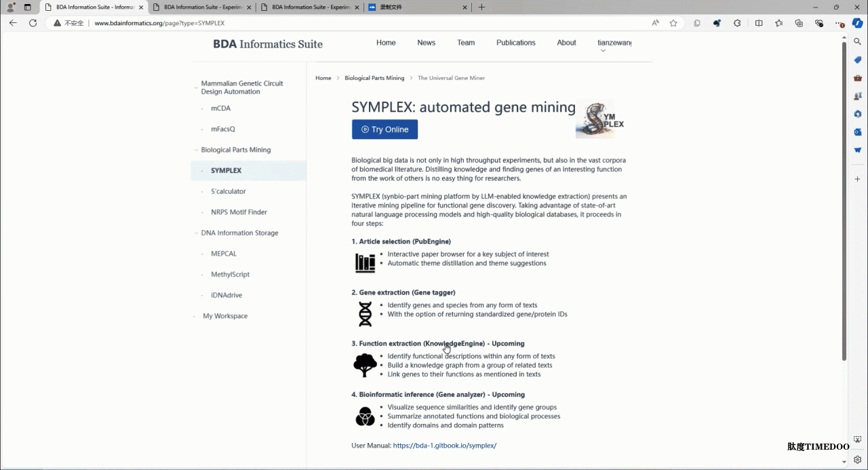Go to Biological Parts Mining breadcrumb
The height and width of the screenshot is (470, 868).
374,78
